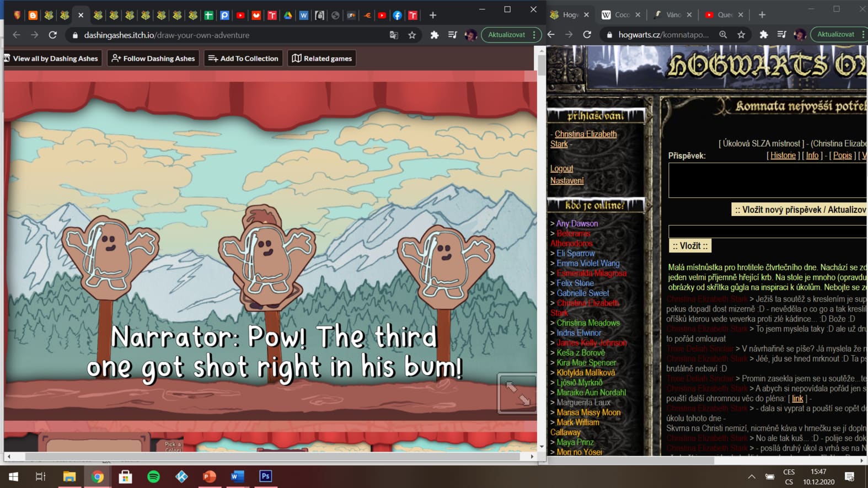Open Any Dawson in online list
This screenshot has width=868, height=488.
click(577, 223)
